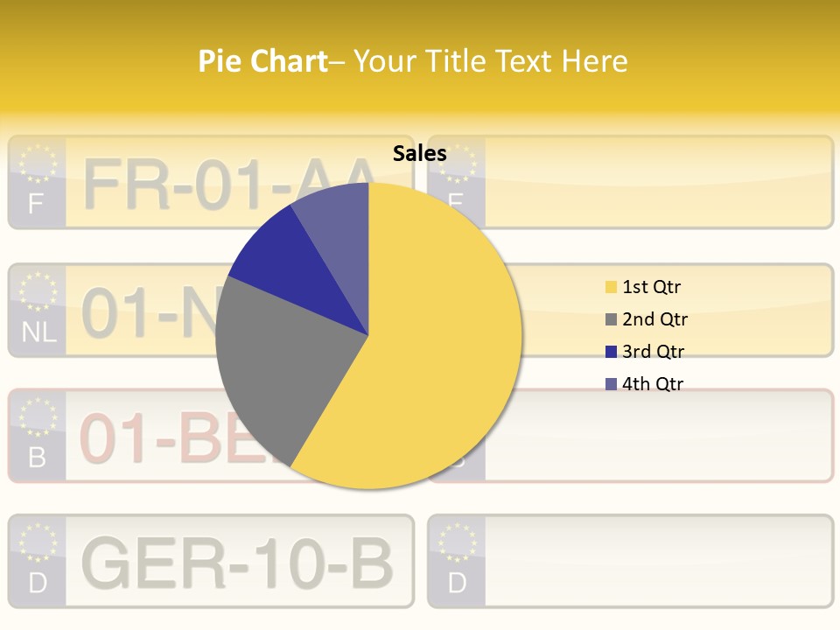Viewport: 840px width, 630px height.
Task: Click the 'Sales' chart title
Action: 419,154
